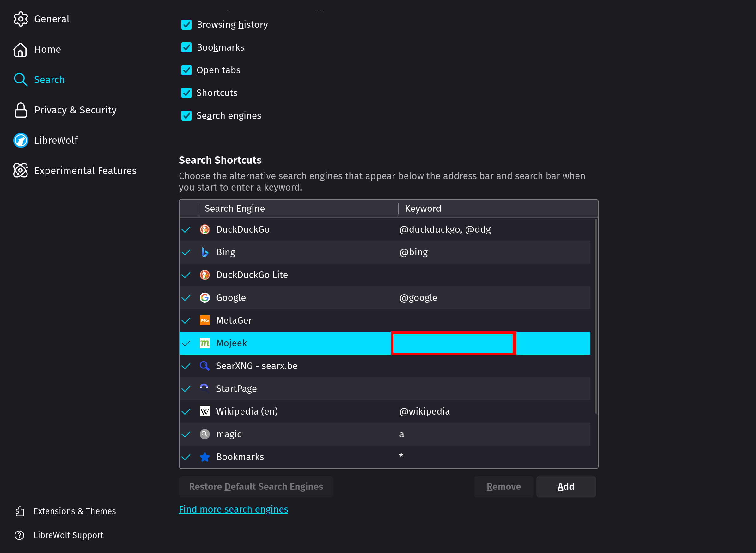Click Restore Default Search Engines button
Image resolution: width=756 pixels, height=553 pixels.
pyautogui.click(x=256, y=487)
